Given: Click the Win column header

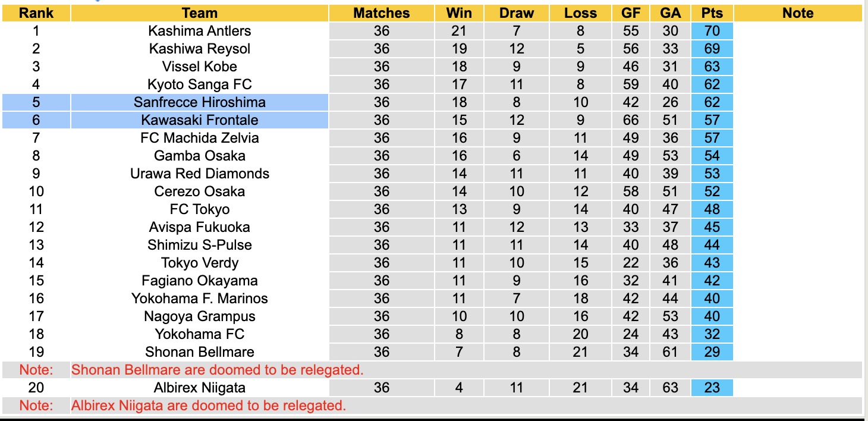Looking at the screenshot, I should pos(459,13).
